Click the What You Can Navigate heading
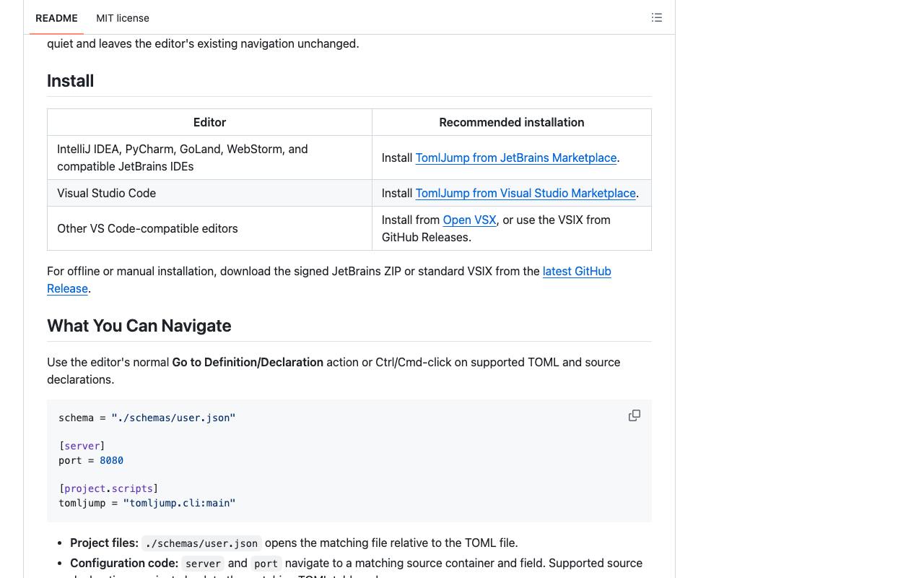Image resolution: width=924 pixels, height=578 pixels. [139, 326]
